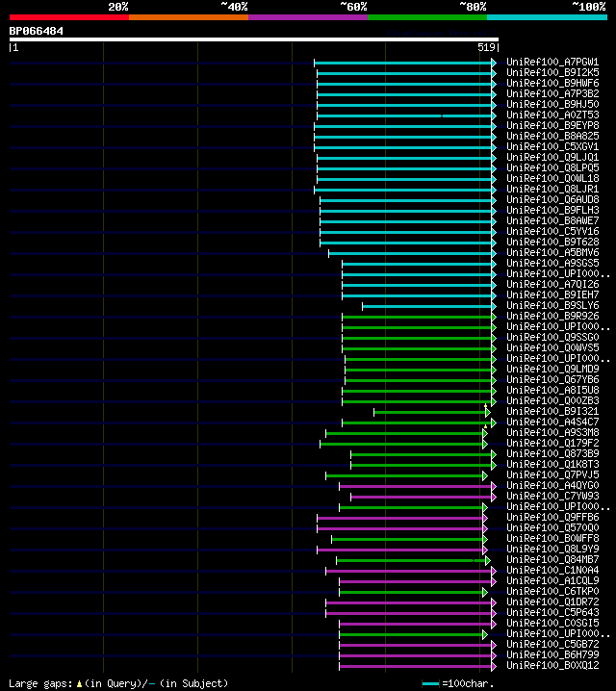This screenshot has height=691, width=616.
Task: Select the UniRef100_Q1DR72 label
Action: (x=552, y=601)
